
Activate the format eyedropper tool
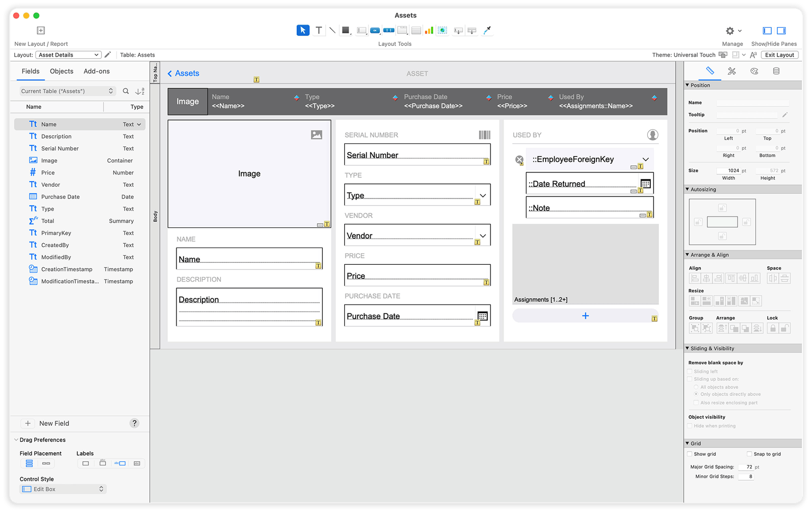487,30
